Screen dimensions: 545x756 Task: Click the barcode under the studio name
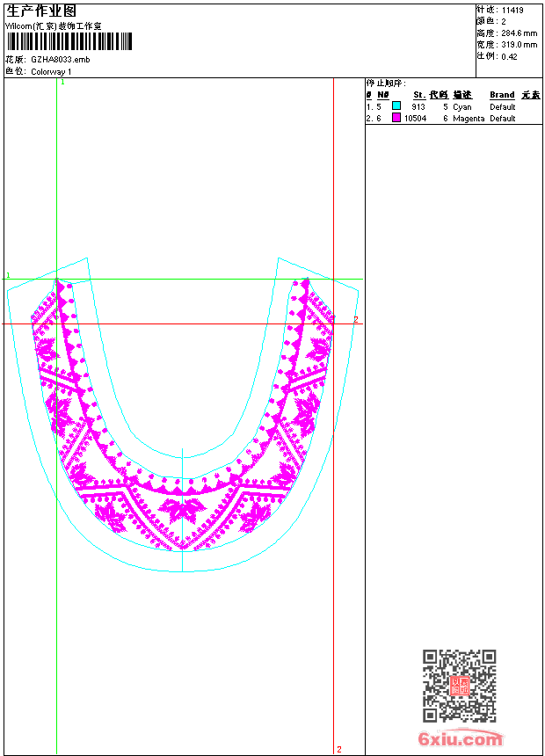pyautogui.click(x=69, y=41)
